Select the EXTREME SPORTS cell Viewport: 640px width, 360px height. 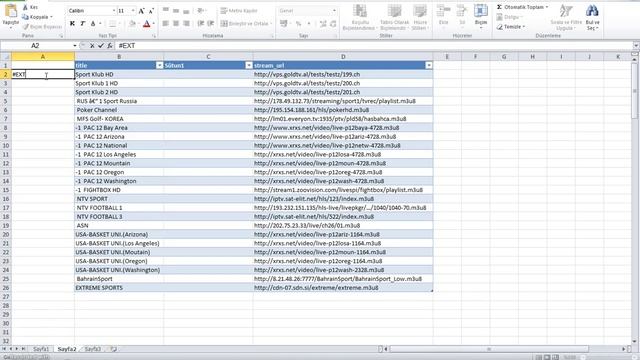pos(119,288)
